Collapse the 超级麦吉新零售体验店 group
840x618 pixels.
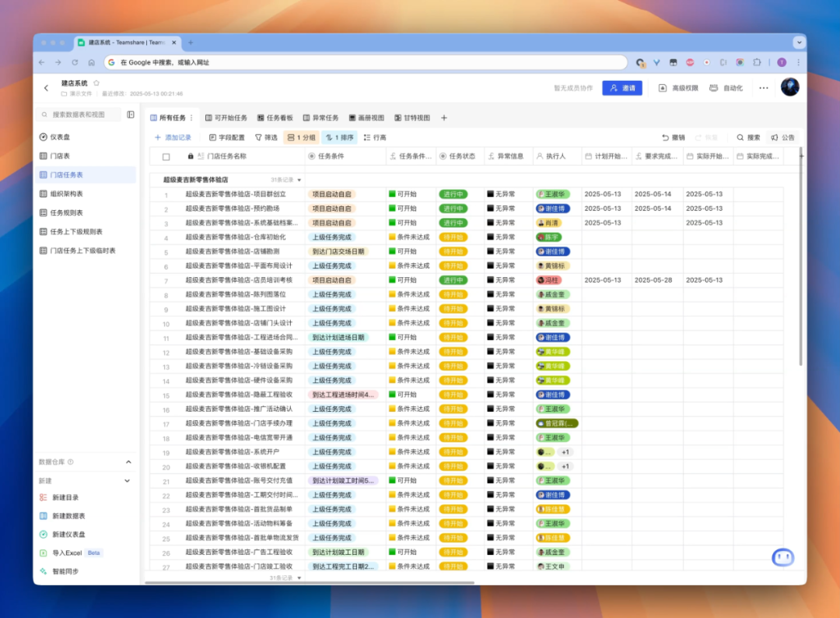(299, 180)
